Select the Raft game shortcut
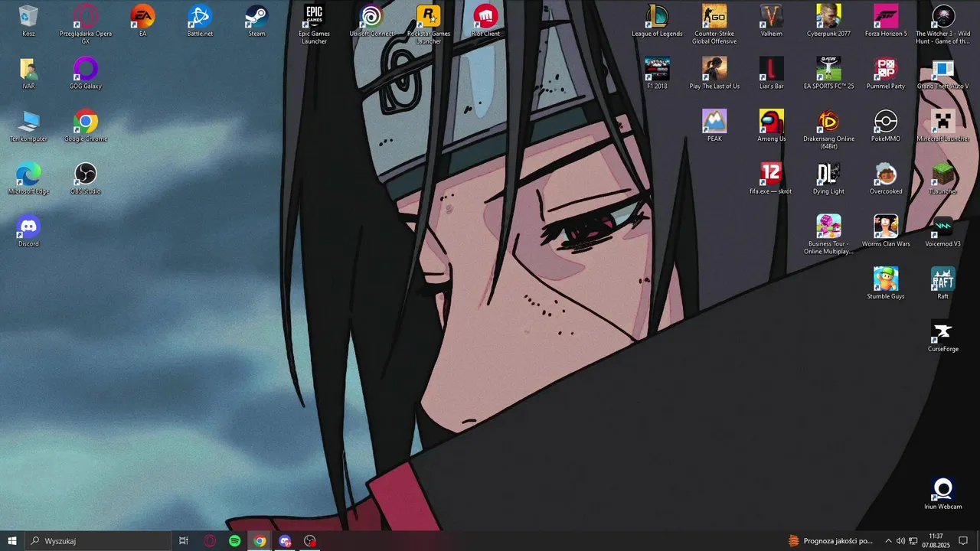Image resolution: width=980 pixels, height=551 pixels. click(943, 284)
